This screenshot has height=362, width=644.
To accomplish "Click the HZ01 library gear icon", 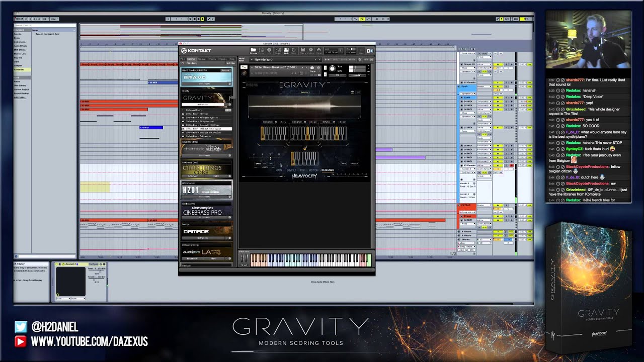I will [x=229, y=197].
